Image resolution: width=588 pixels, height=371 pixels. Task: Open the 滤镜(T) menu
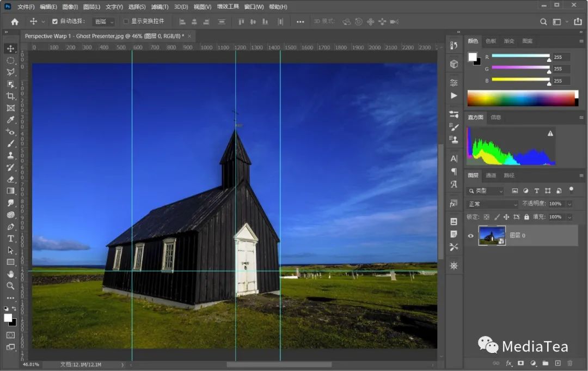(x=160, y=7)
